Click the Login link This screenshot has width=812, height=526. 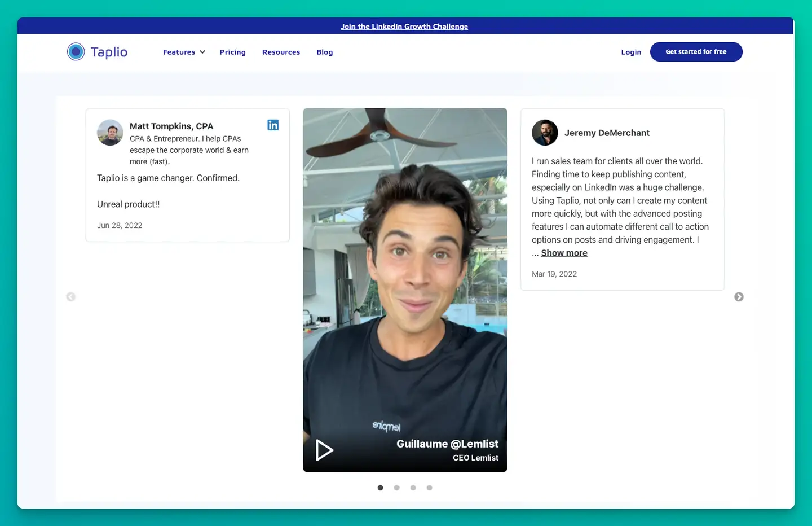click(631, 52)
